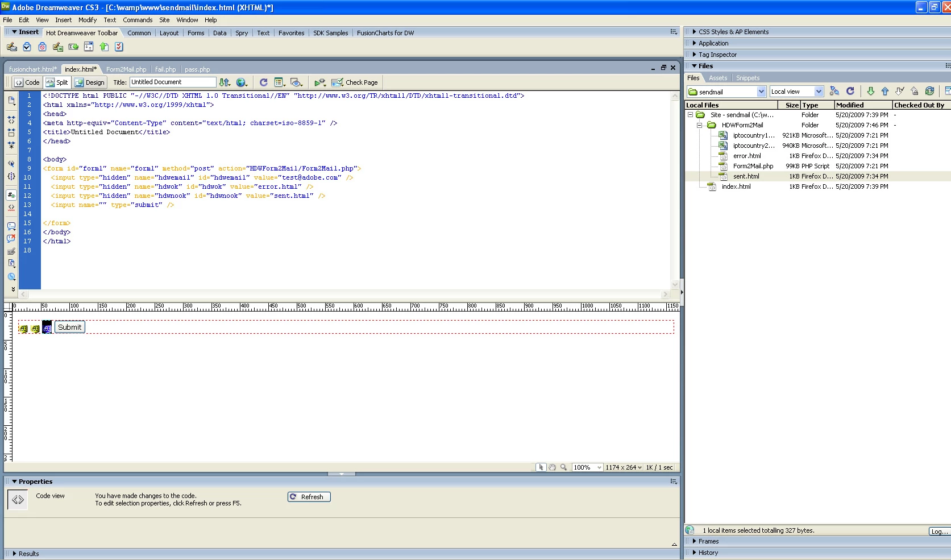The width and height of the screenshot is (951, 560).
Task: Toggle Highlight Invalid Code
Action: click(11, 208)
